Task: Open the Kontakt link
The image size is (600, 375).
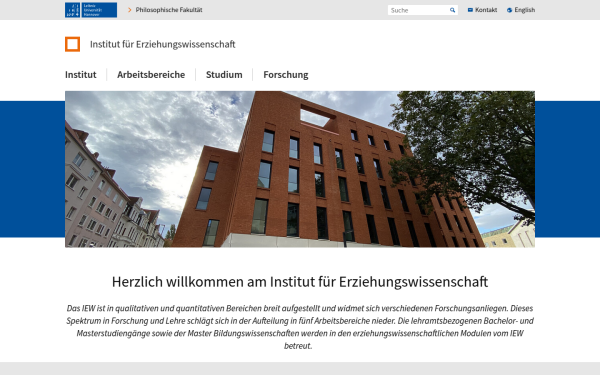Action: pyautogui.click(x=486, y=10)
